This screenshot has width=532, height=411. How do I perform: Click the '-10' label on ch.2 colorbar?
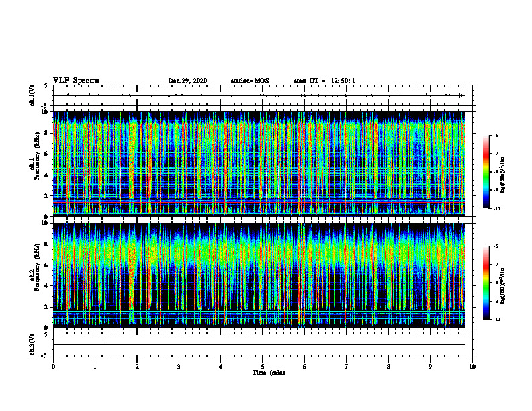[x=497, y=320]
